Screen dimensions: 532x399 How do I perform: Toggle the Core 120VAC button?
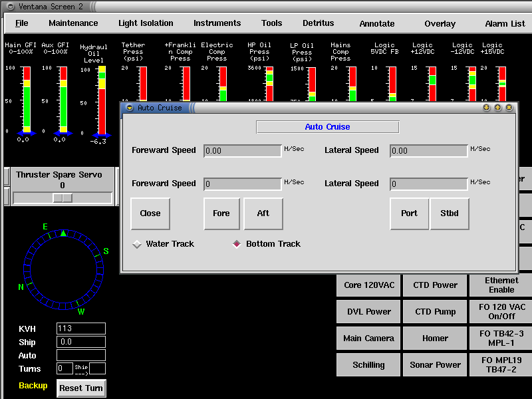(369, 285)
